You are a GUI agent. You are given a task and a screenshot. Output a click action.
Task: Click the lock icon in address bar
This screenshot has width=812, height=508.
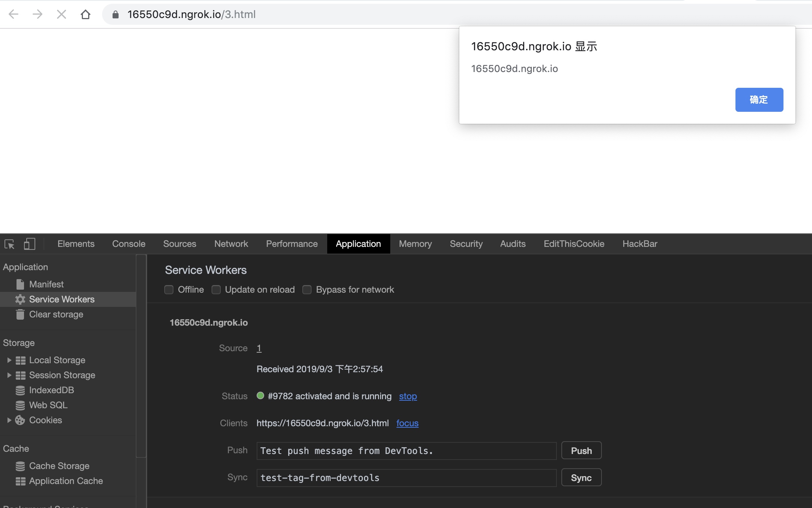(x=116, y=14)
